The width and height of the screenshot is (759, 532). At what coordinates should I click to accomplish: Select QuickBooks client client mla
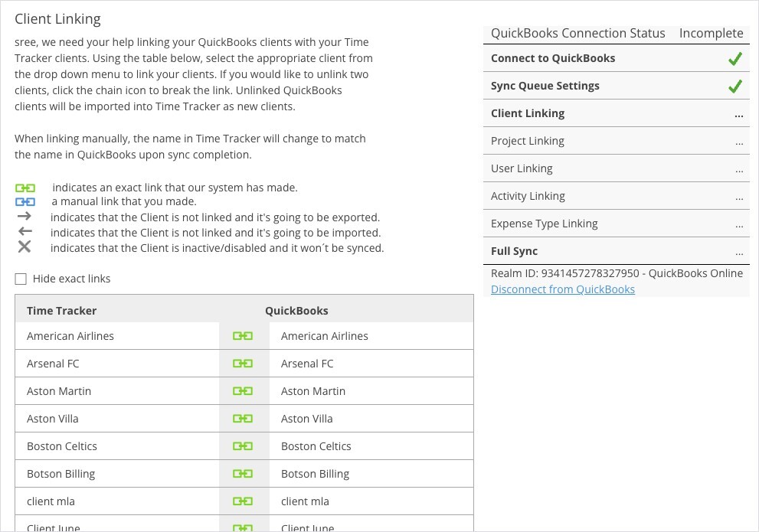click(x=305, y=501)
